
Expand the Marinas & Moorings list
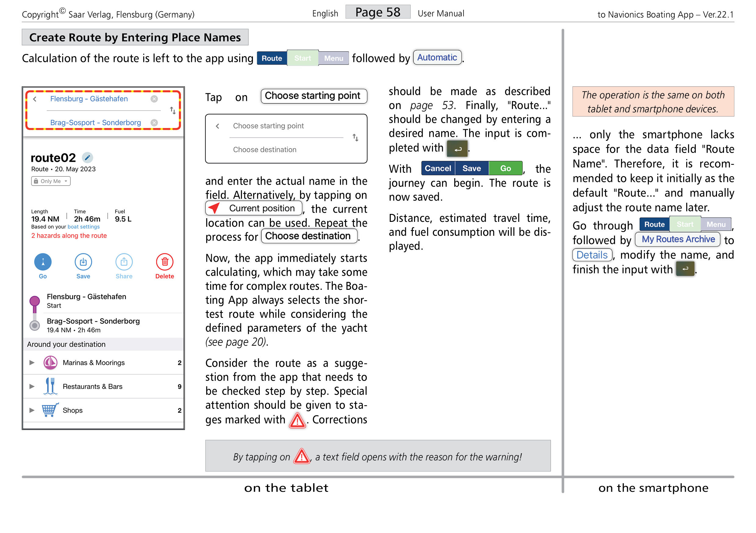(x=32, y=362)
